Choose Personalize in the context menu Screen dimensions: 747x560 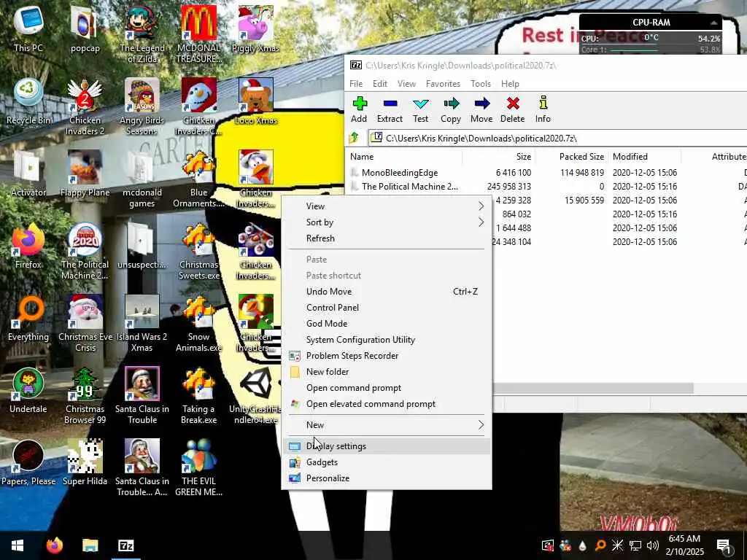387,478
